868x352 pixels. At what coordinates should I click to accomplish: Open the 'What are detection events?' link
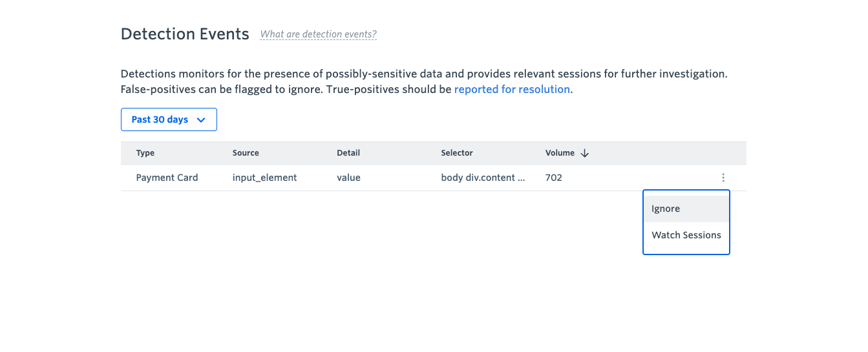point(318,34)
